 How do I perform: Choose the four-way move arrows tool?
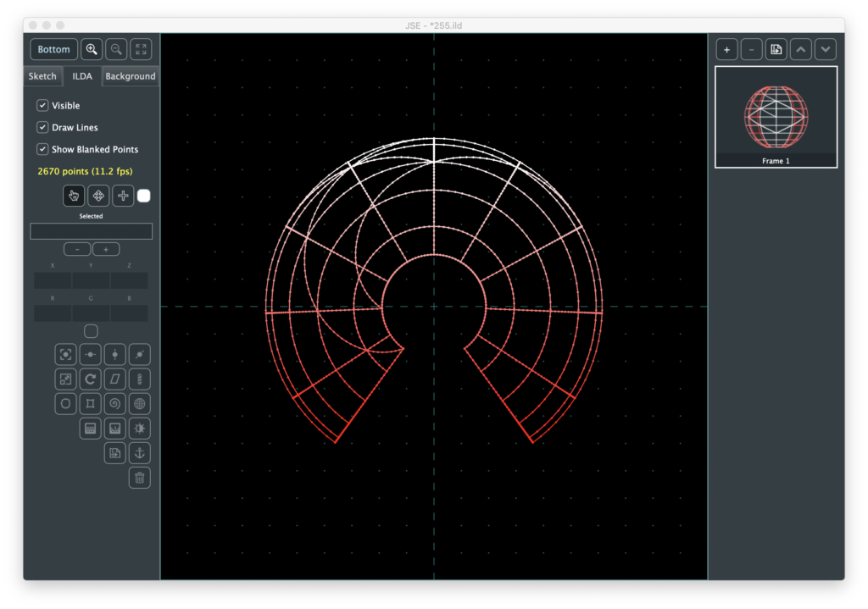[98, 196]
